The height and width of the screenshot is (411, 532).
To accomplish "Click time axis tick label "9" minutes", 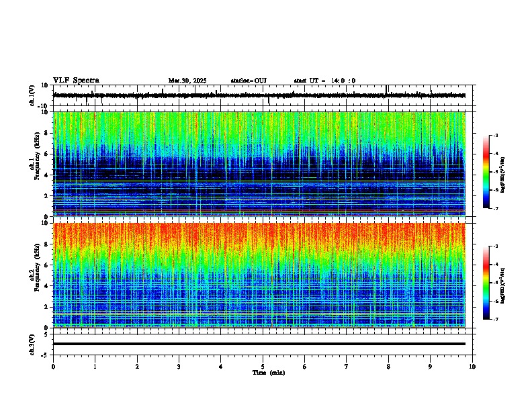I will point(430,367).
